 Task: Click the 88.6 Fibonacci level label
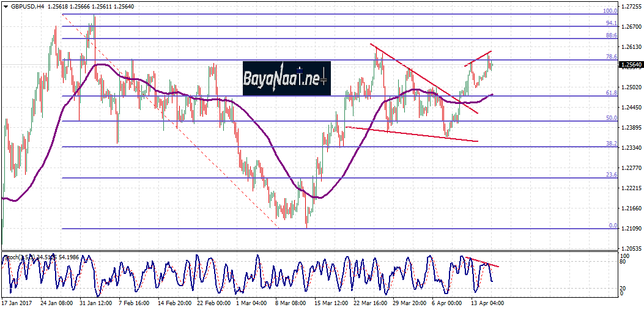610,36
